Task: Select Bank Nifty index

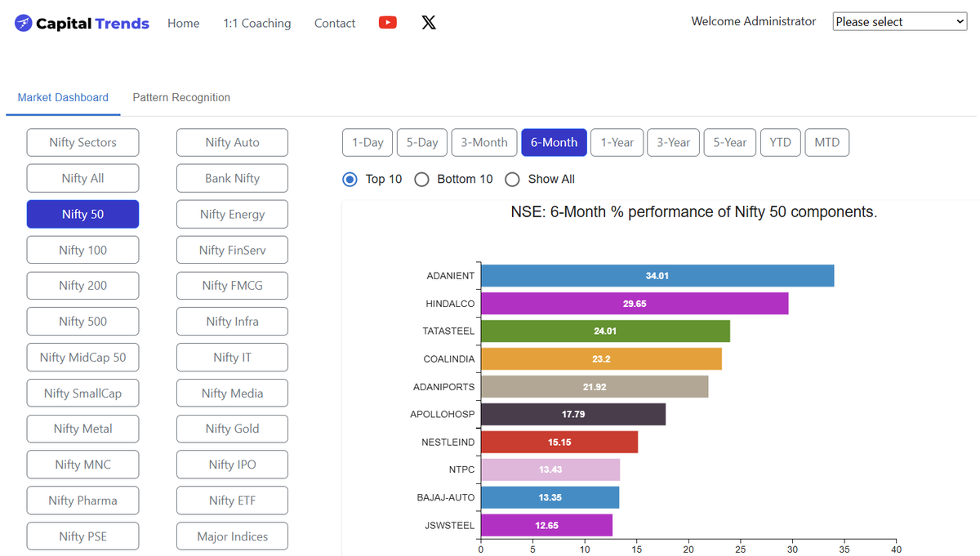Action: coord(232,178)
